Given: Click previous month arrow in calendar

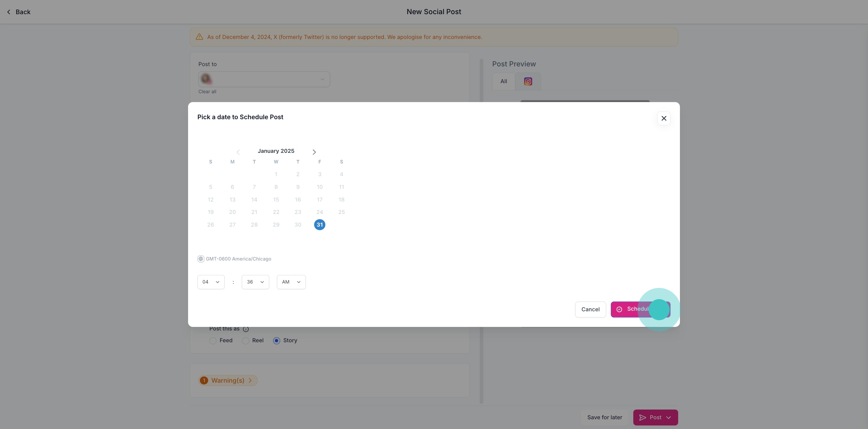Looking at the screenshot, I should tap(238, 152).
